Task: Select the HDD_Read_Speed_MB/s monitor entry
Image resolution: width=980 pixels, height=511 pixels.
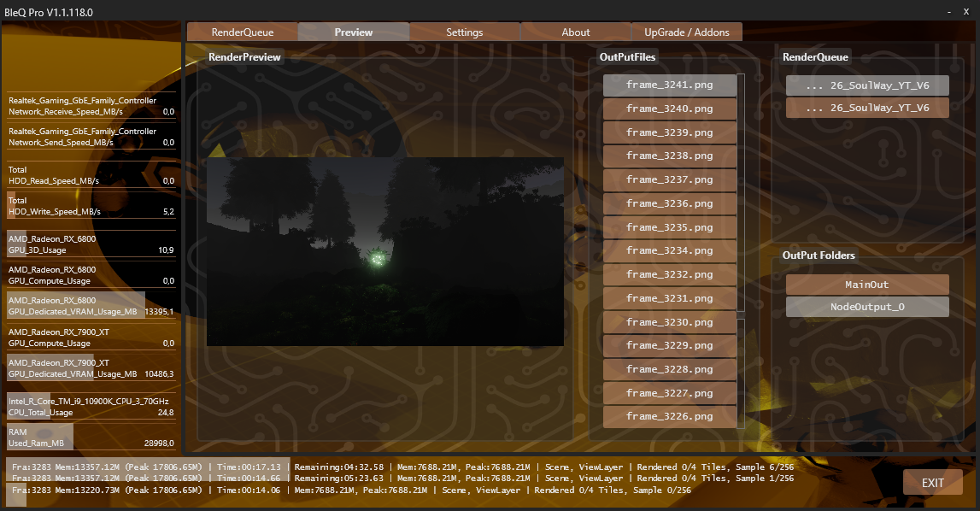Action: pos(91,175)
